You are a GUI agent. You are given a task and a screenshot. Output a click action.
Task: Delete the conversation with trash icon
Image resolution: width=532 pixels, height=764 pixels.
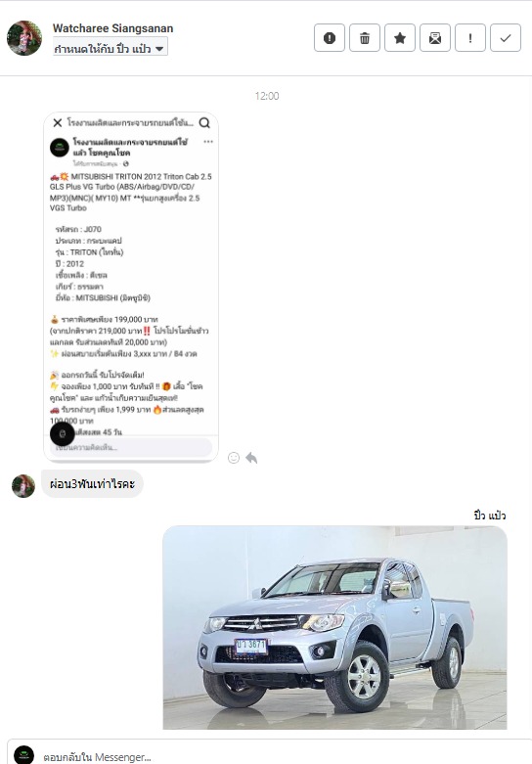[365, 38]
